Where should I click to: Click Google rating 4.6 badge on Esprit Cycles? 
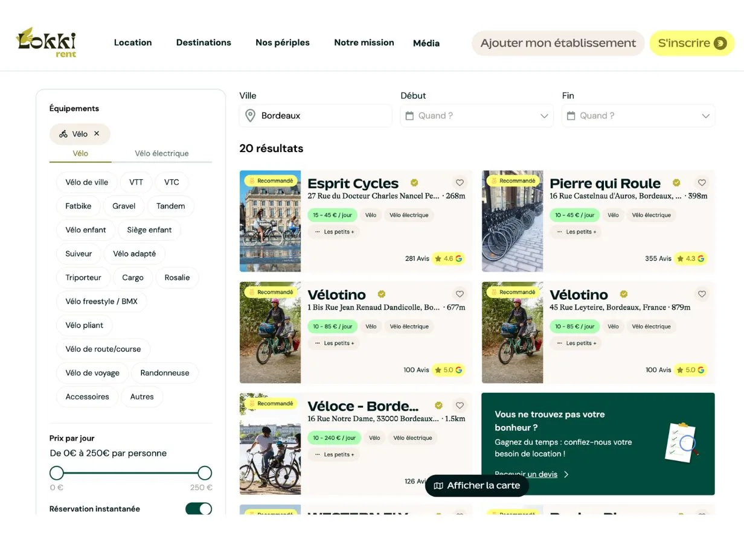(448, 258)
